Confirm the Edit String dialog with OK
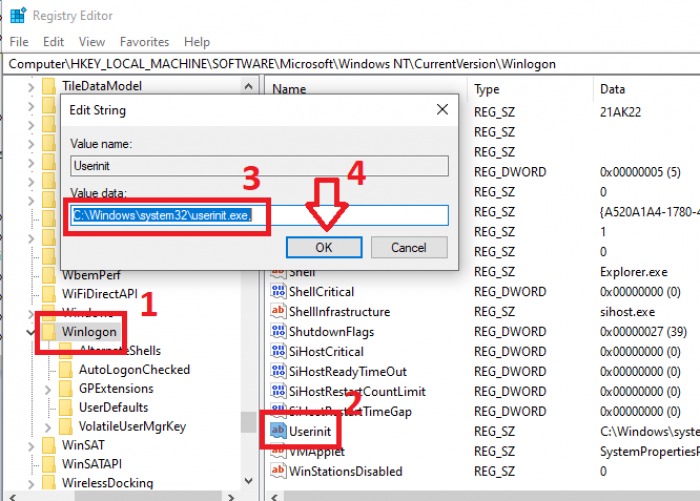Viewport: 700px width, 501px height. [x=324, y=247]
